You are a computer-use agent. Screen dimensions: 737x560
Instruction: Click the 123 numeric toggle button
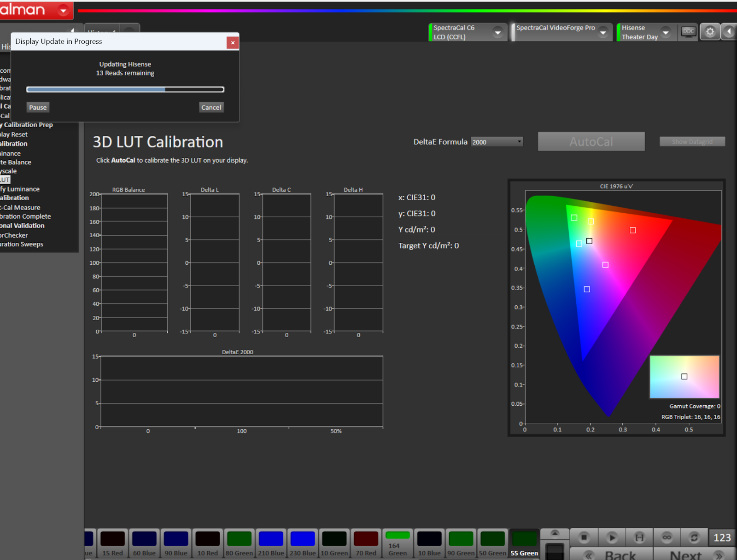(722, 537)
